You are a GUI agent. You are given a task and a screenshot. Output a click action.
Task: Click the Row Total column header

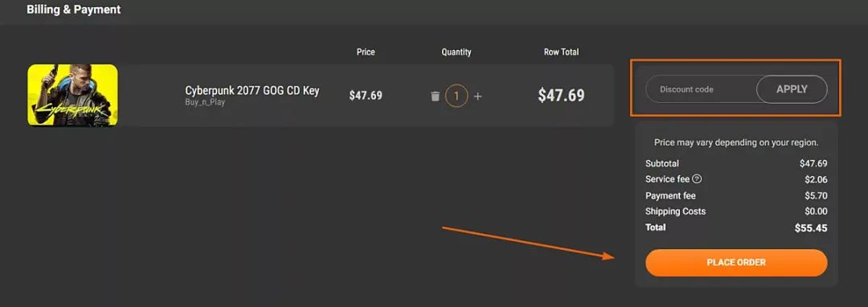(561, 52)
